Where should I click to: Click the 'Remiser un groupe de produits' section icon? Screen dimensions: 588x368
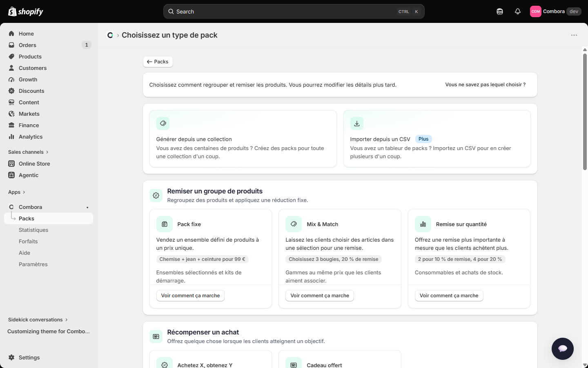point(156,195)
